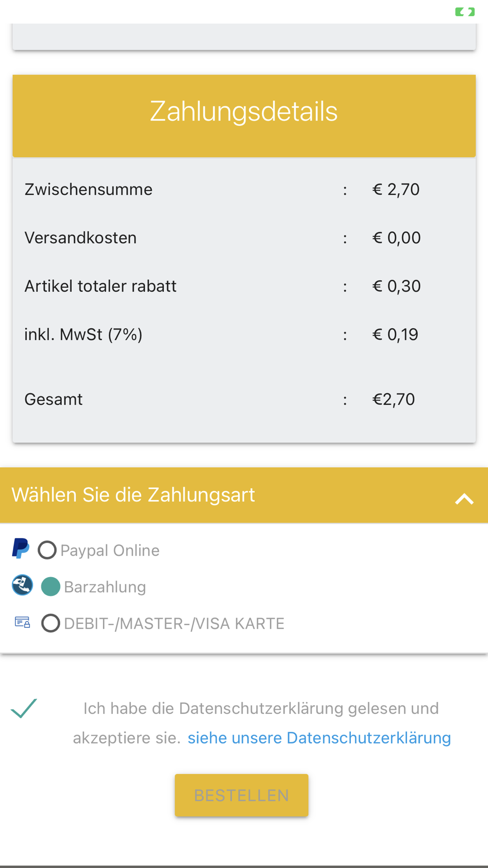Click the PayPal logo icon
Viewport: 488px width, 868px height.
[20, 548]
